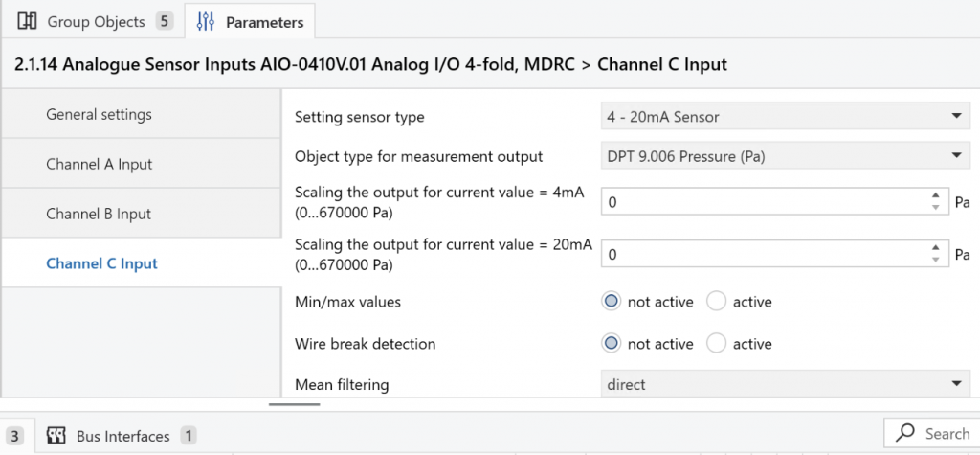Enable Wire break detection active option
The width and height of the screenshot is (980, 455).
tap(717, 344)
